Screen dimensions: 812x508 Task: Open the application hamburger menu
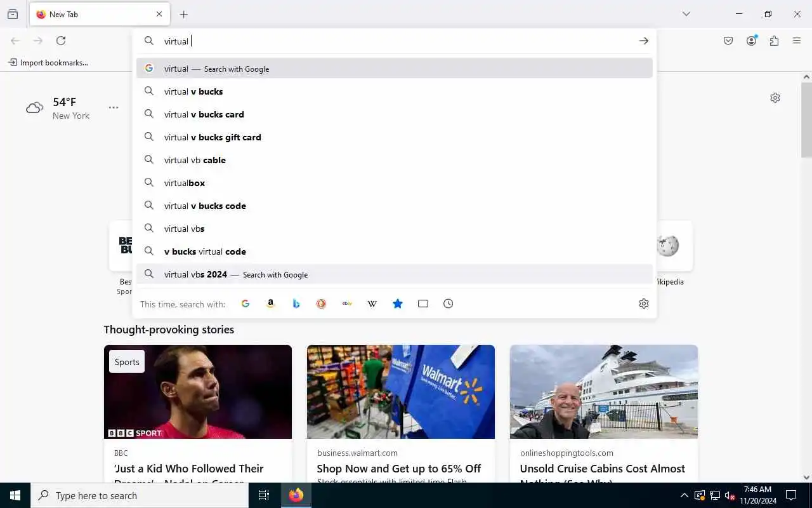click(x=797, y=41)
